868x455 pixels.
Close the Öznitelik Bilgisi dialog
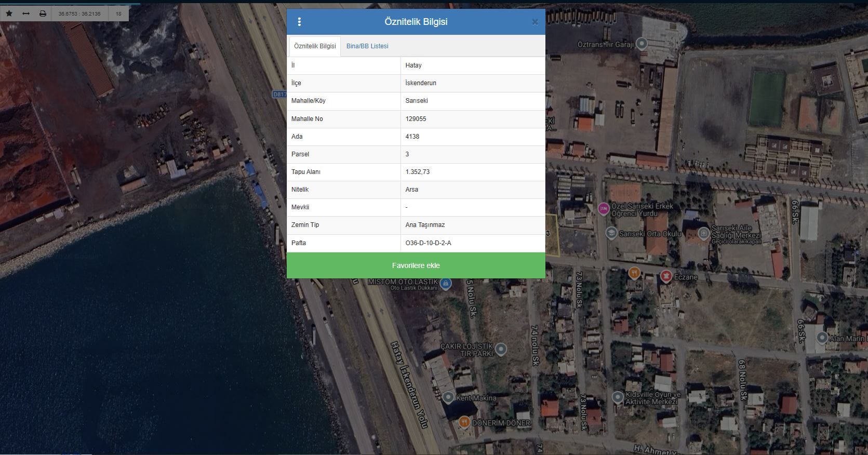[535, 22]
